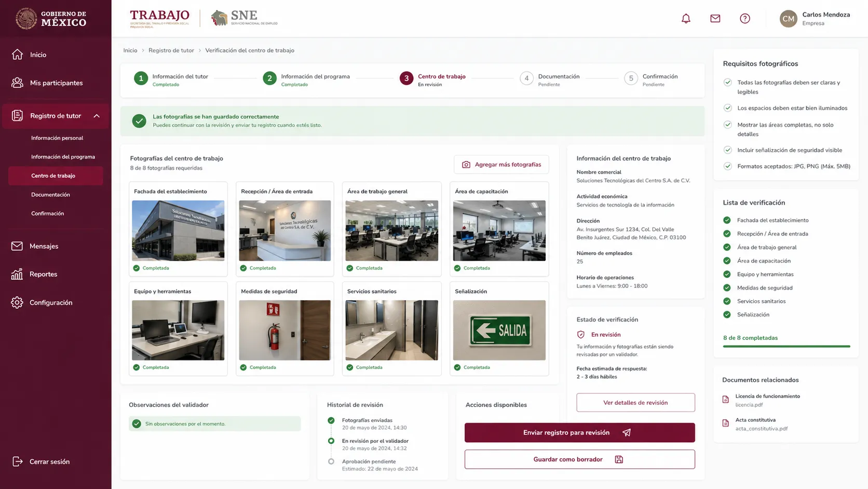Open Información del programa sidebar submenu item
The width and height of the screenshot is (868, 489).
(63, 157)
